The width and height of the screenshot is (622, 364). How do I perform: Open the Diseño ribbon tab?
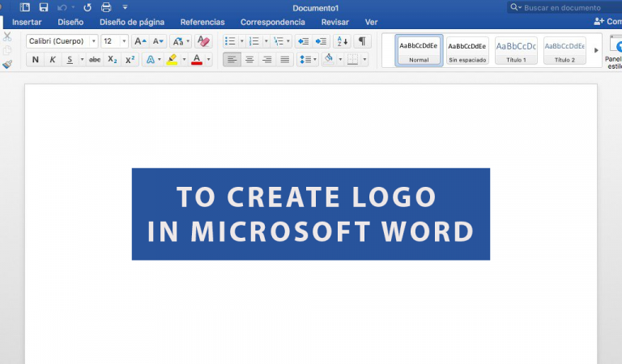click(70, 22)
